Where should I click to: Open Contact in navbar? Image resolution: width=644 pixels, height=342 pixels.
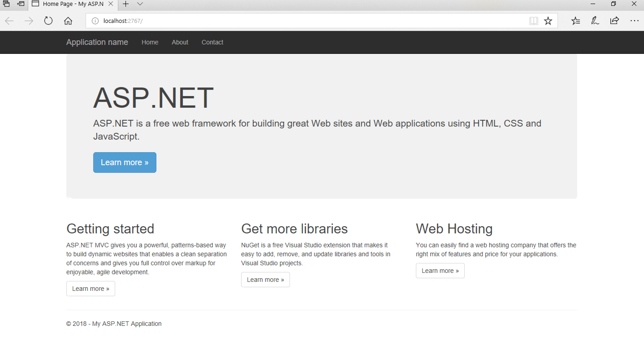(x=212, y=42)
